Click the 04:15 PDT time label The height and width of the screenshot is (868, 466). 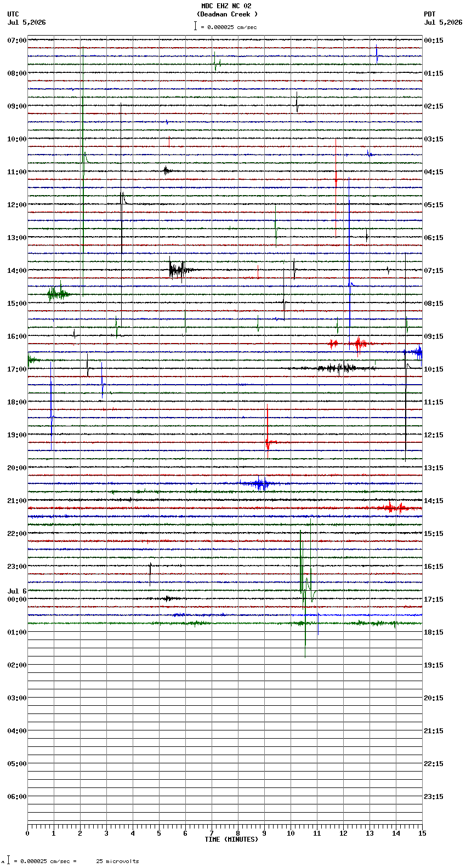tap(434, 172)
